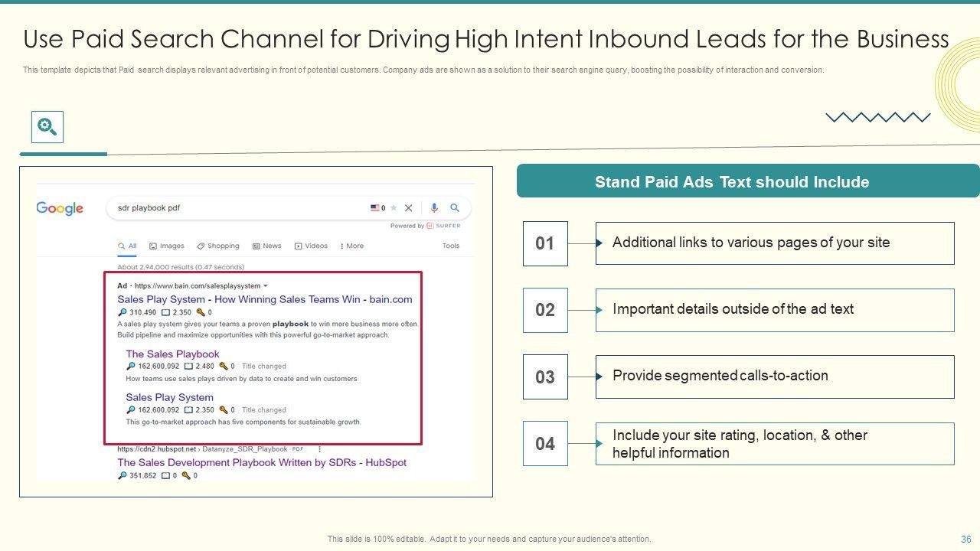980x551 pixels.
Task: Clear the search query with X icon
Action: coord(408,207)
